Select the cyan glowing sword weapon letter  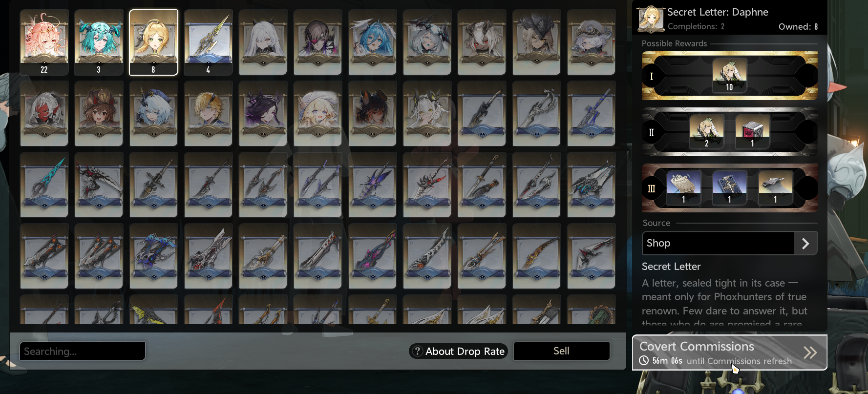(44, 185)
